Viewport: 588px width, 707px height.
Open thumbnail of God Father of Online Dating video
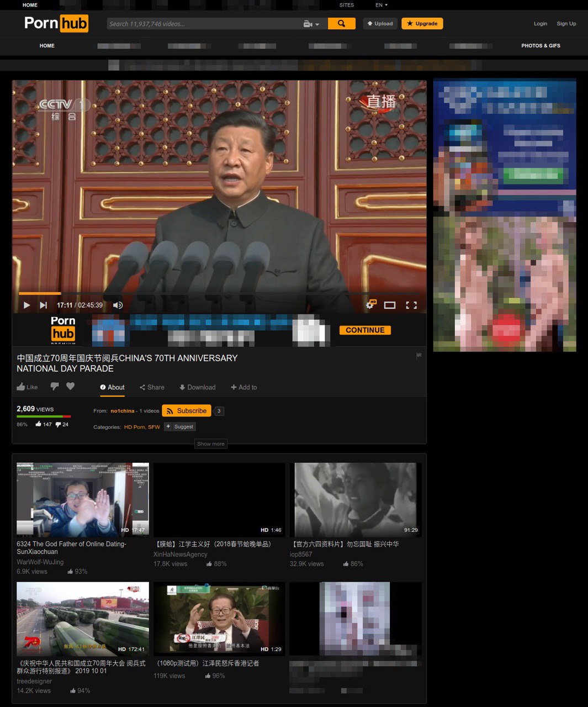83,500
